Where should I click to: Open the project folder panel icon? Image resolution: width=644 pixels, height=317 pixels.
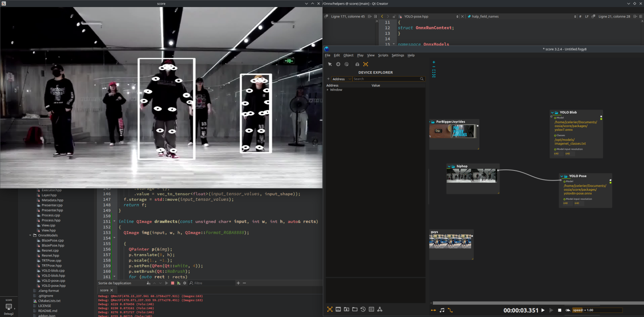click(355, 309)
